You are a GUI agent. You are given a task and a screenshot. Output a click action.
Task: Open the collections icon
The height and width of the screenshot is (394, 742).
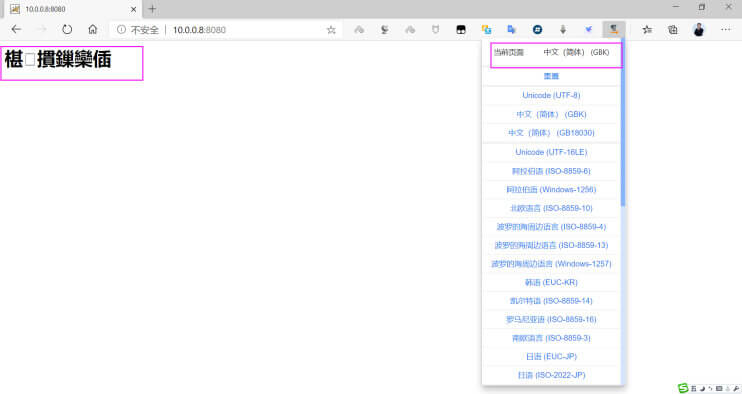[x=673, y=29]
